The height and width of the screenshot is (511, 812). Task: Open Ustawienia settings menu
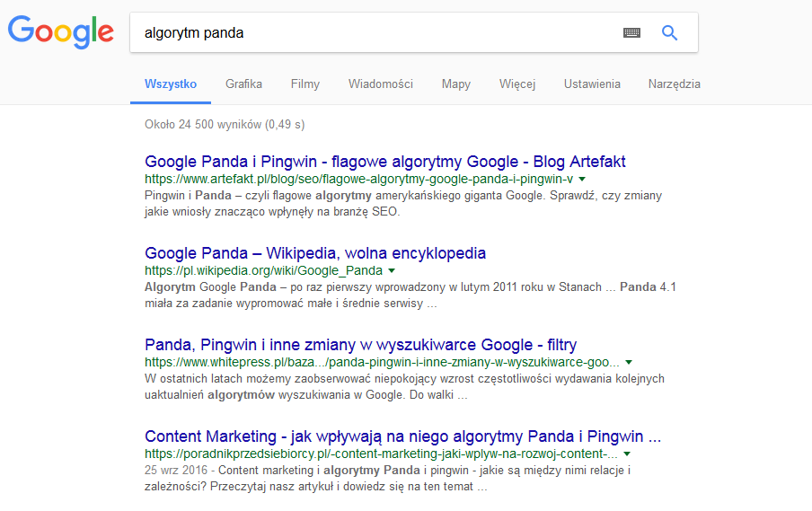coord(592,84)
